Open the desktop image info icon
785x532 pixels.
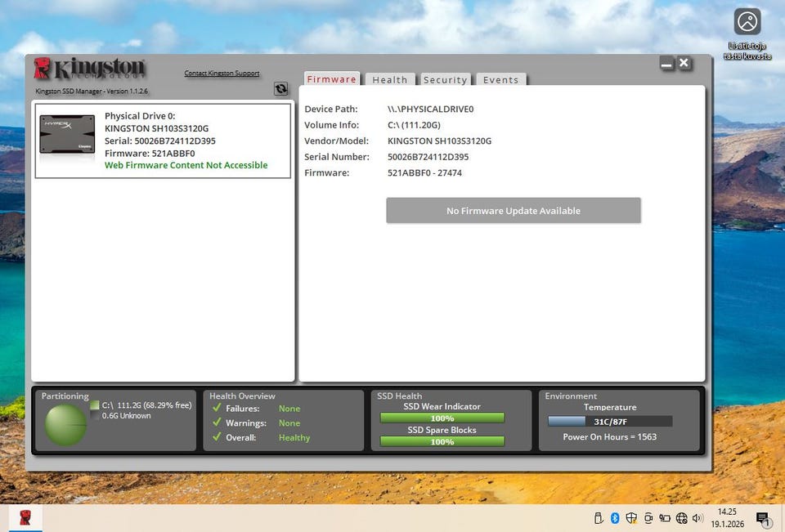(747, 21)
